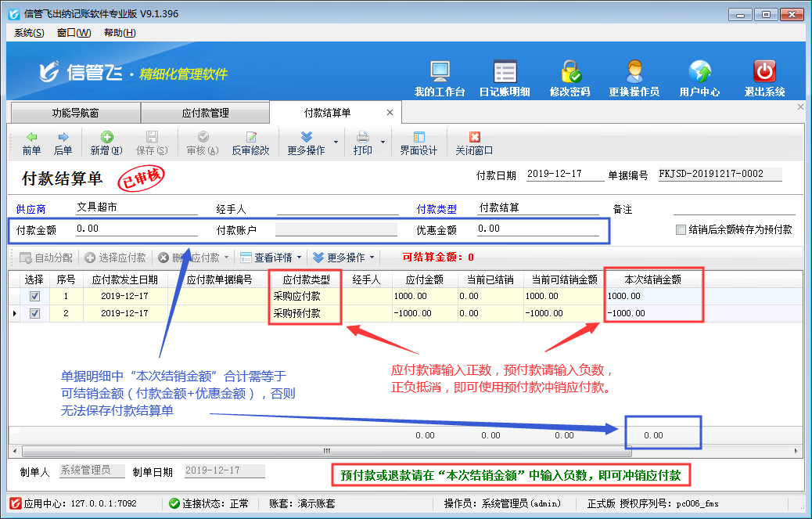This screenshot has height=519, width=812.
Task: Expand 打印 dropdown arrow
Action: 383,142
